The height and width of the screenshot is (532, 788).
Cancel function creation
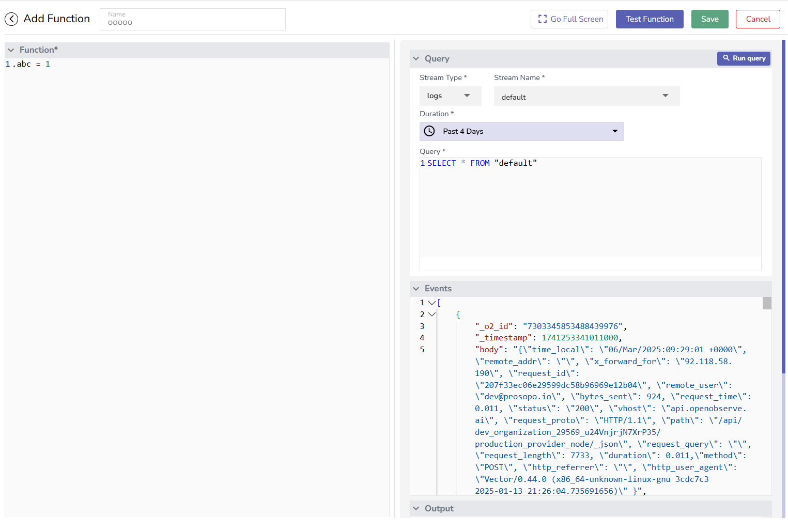click(758, 19)
